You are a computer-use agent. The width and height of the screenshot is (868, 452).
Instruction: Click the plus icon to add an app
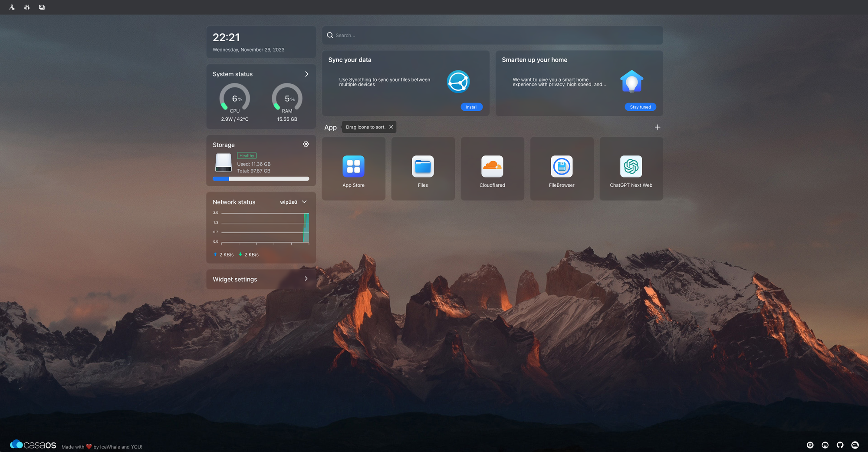click(658, 127)
